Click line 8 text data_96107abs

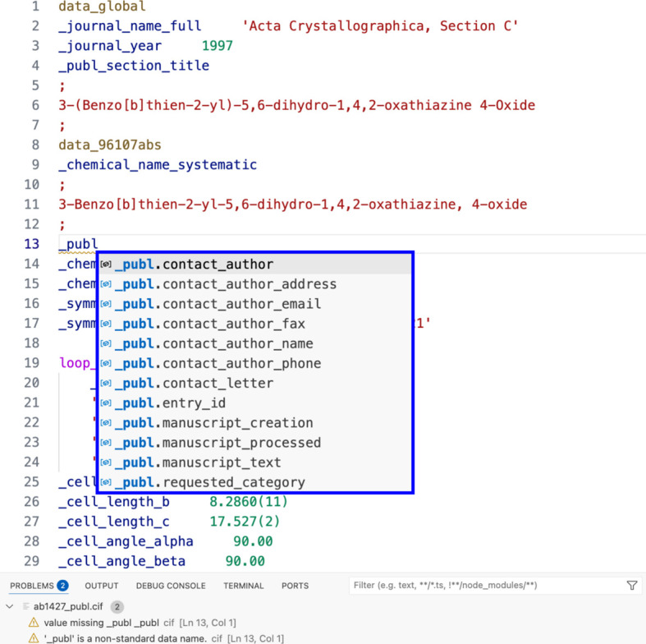click(110, 145)
